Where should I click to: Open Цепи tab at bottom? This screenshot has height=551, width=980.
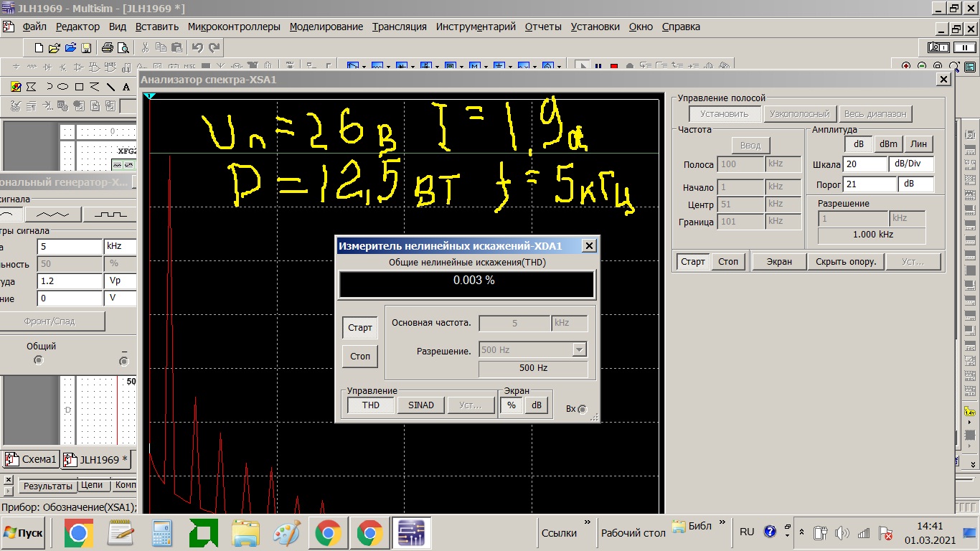click(x=92, y=485)
